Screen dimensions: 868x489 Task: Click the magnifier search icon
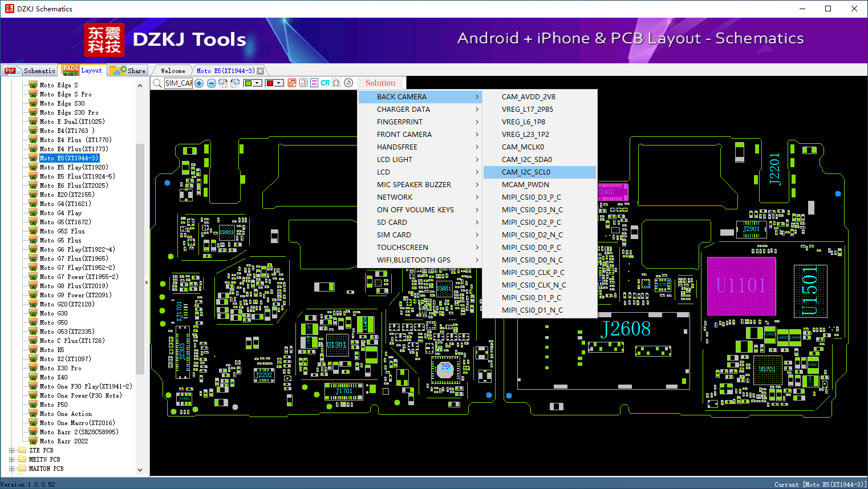(x=157, y=83)
